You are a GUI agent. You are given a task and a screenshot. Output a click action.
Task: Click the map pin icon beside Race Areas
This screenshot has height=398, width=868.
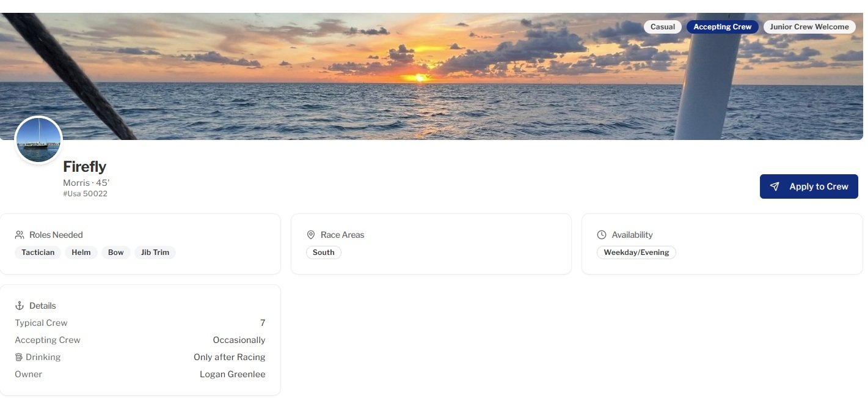pos(311,235)
